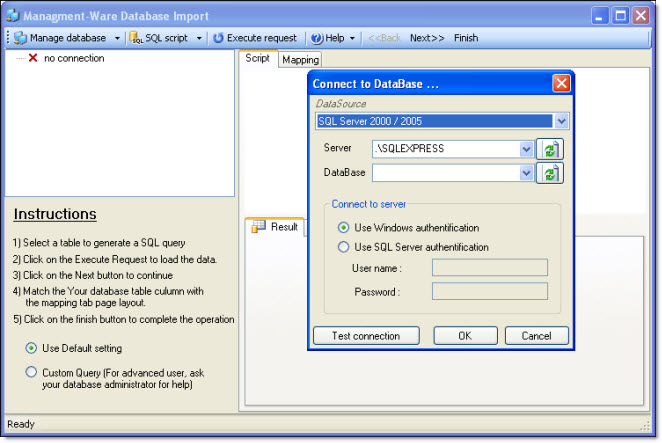Screen dimensions: 662x443
Task: Confirm with the OK button
Action: (x=465, y=336)
